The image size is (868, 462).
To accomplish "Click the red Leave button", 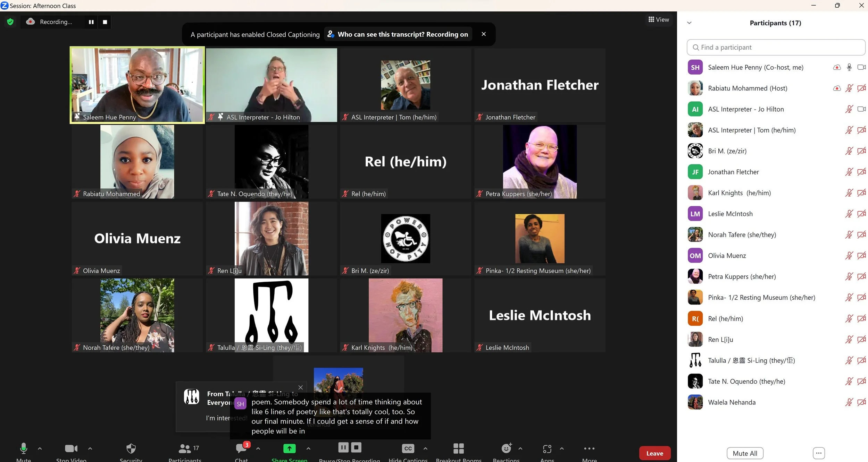I will pyautogui.click(x=654, y=453).
